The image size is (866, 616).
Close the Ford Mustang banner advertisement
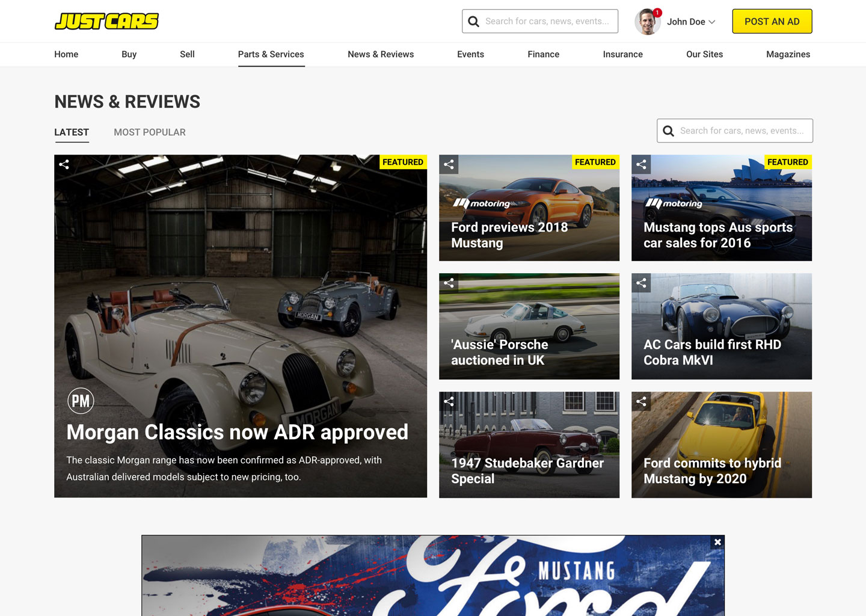[x=717, y=542]
